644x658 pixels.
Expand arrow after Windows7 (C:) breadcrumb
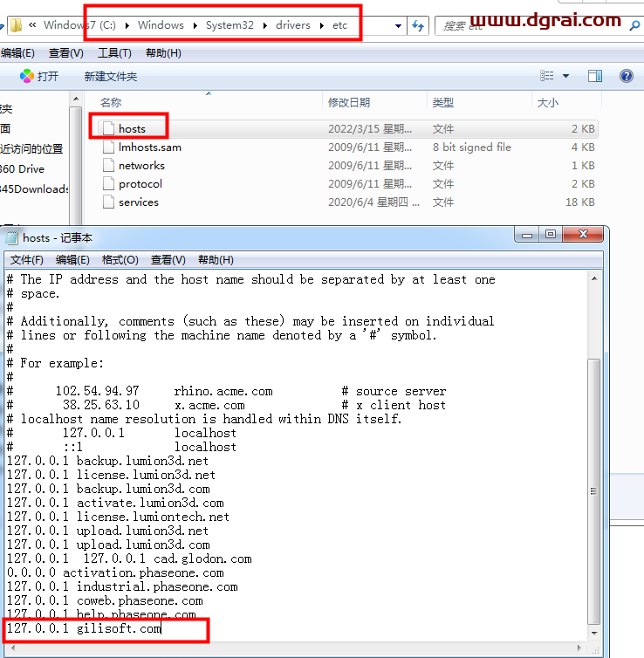(x=127, y=25)
